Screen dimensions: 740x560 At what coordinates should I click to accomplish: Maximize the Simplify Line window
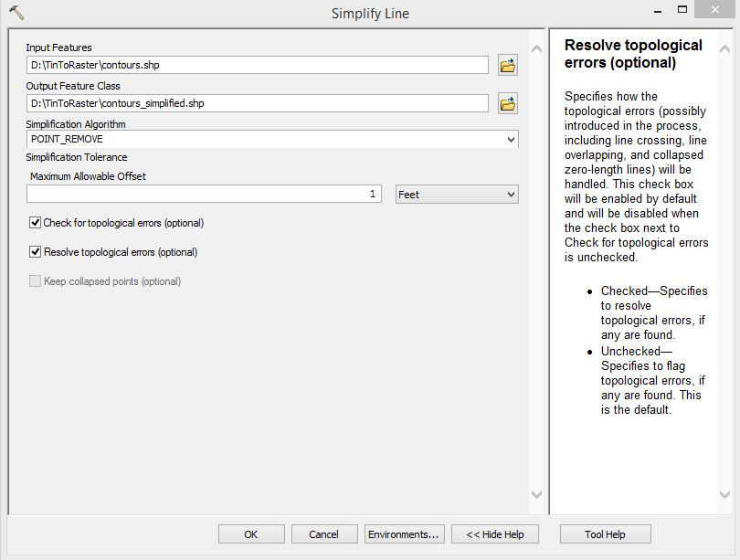point(682,11)
